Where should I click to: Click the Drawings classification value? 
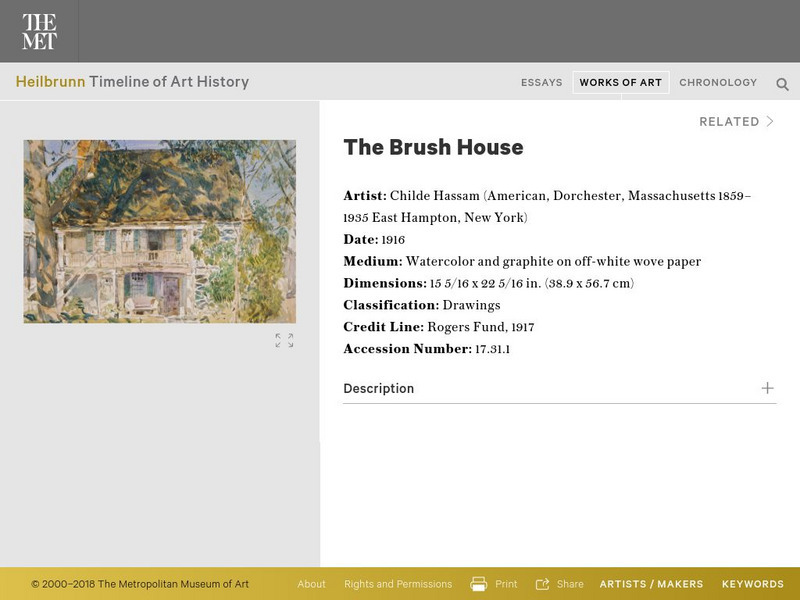(x=471, y=305)
